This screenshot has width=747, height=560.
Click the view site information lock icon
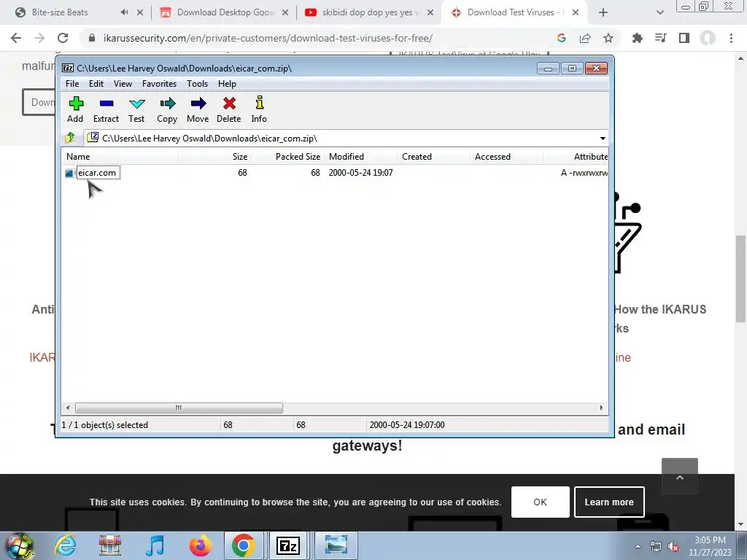pyautogui.click(x=92, y=38)
